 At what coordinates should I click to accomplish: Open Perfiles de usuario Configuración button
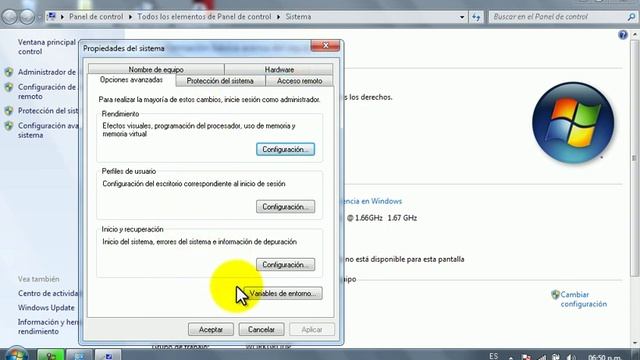(x=285, y=207)
